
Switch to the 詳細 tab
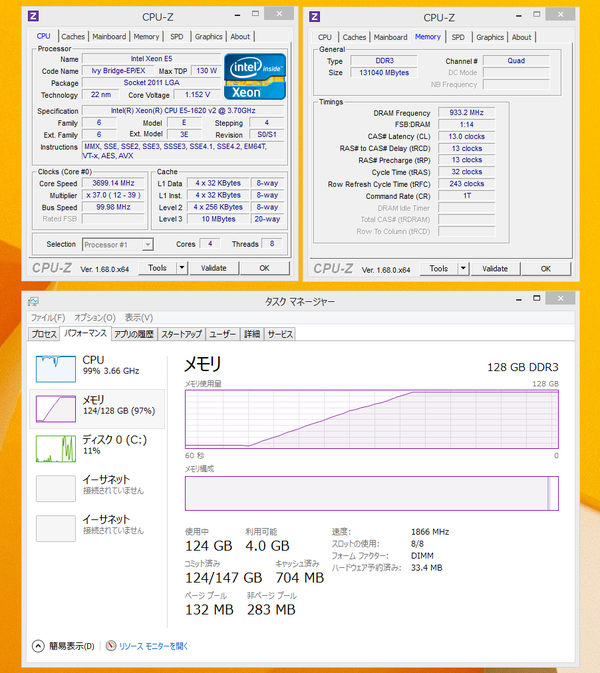point(252,334)
